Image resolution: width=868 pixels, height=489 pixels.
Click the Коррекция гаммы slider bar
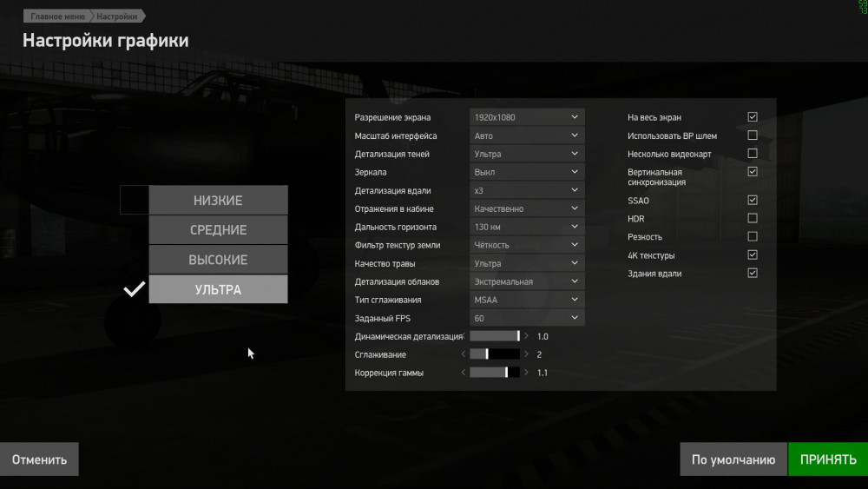(495, 373)
